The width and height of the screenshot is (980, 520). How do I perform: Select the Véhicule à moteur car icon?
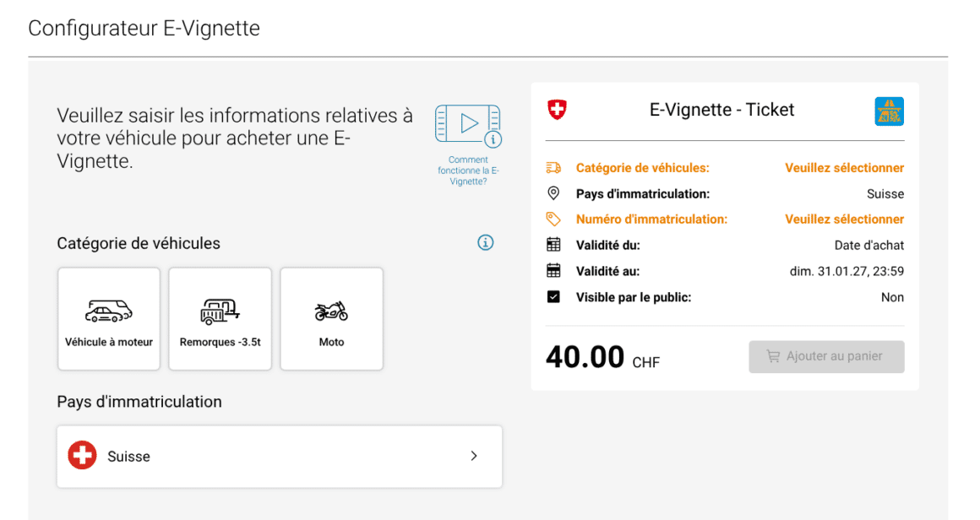pos(108,311)
